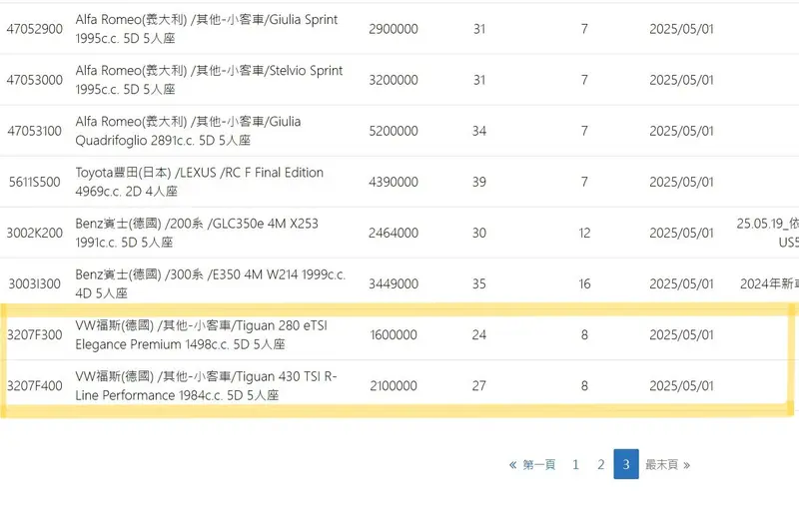The width and height of the screenshot is (799, 532).
Task: Select code 47053100 cell
Action: [35, 131]
